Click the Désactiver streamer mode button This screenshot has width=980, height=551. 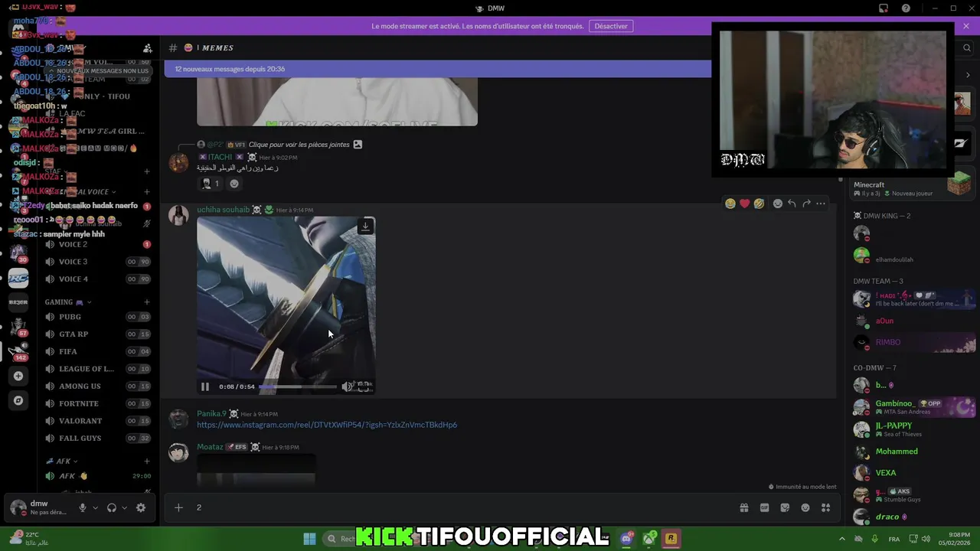[611, 26]
